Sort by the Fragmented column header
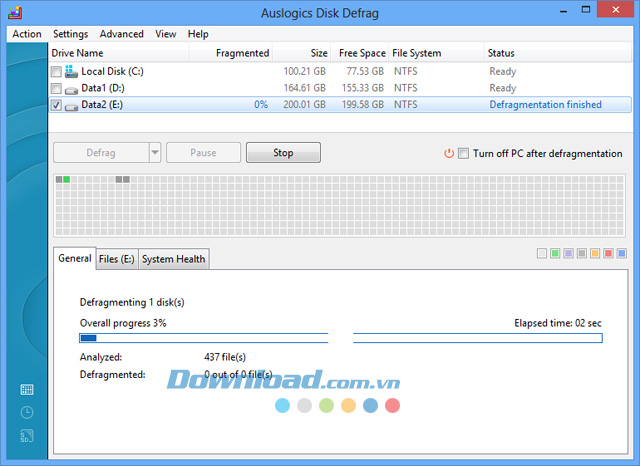 231,53
